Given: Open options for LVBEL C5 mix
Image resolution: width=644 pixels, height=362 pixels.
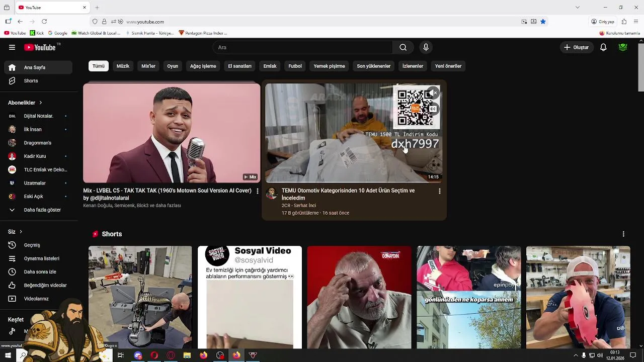Looking at the screenshot, I should point(258,191).
